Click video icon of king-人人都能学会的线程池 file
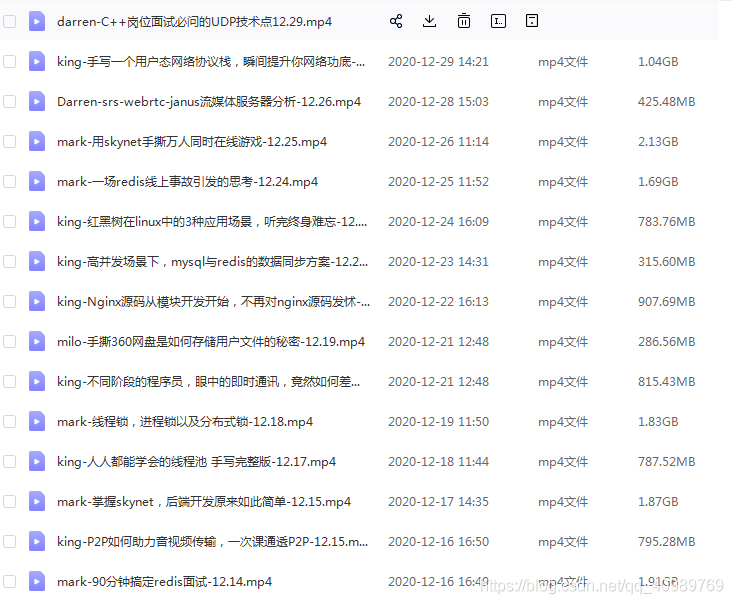This screenshot has width=733, height=604. 37,461
